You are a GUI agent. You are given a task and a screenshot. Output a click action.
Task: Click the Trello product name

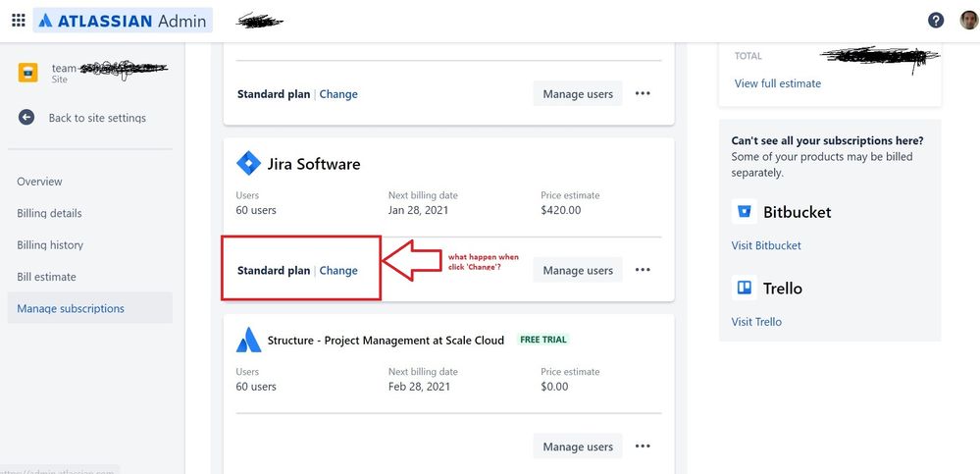pyautogui.click(x=783, y=289)
